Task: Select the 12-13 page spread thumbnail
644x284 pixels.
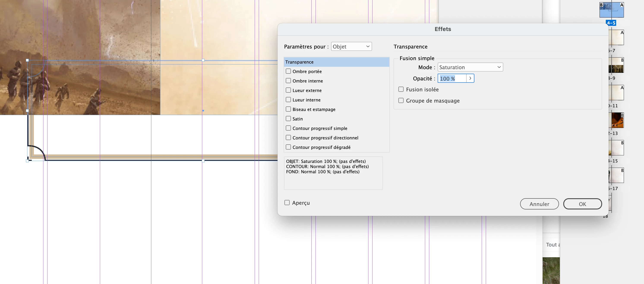Action: (617, 120)
